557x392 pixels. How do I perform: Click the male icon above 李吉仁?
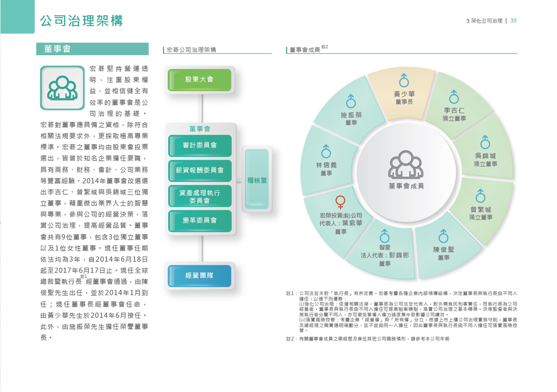[454, 96]
